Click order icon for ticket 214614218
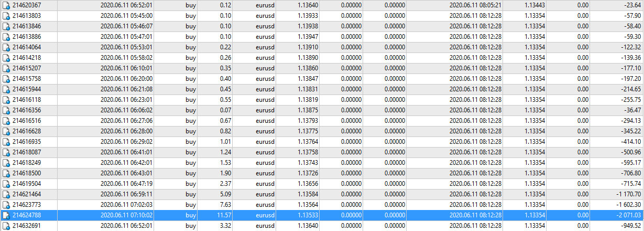This screenshot has width=644, height=231. 6,58
